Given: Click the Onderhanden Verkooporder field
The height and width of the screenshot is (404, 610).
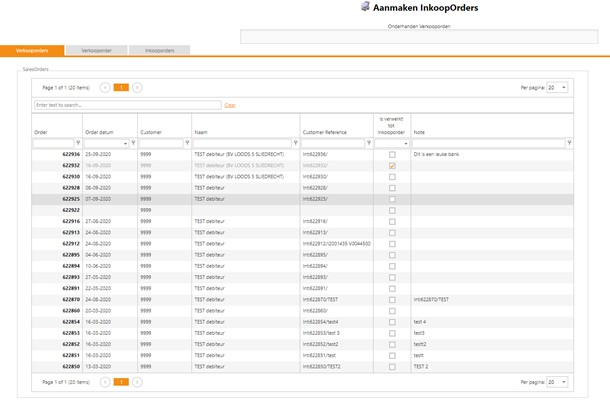Looking at the screenshot, I should tap(419, 37).
